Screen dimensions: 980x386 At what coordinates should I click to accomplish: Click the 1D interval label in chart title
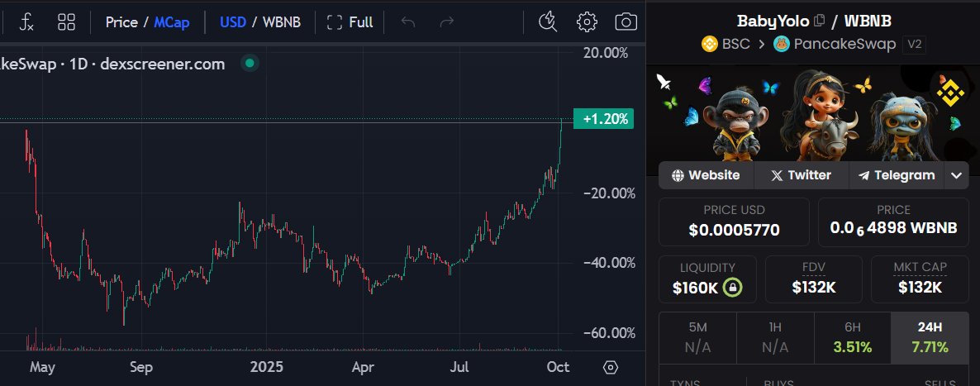pos(78,63)
